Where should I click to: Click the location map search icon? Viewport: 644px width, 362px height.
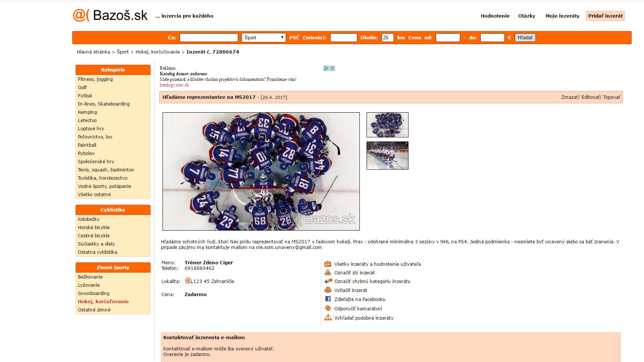pyautogui.click(x=188, y=281)
